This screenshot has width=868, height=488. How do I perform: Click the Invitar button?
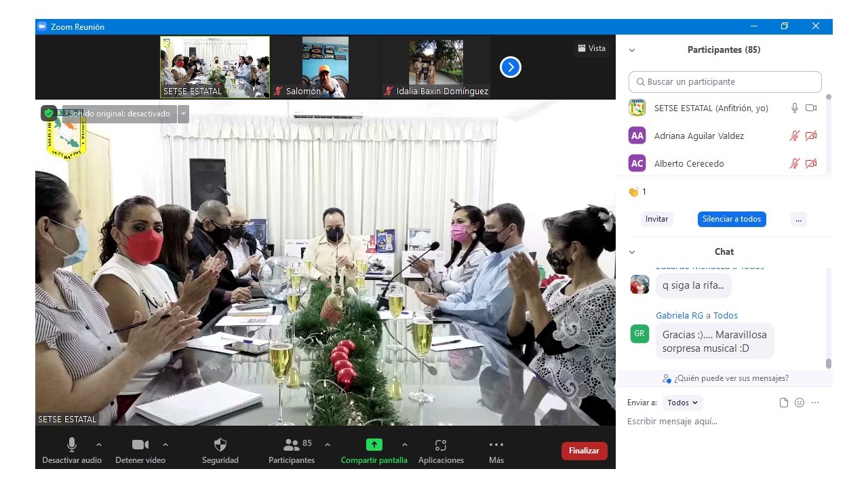pyautogui.click(x=656, y=219)
